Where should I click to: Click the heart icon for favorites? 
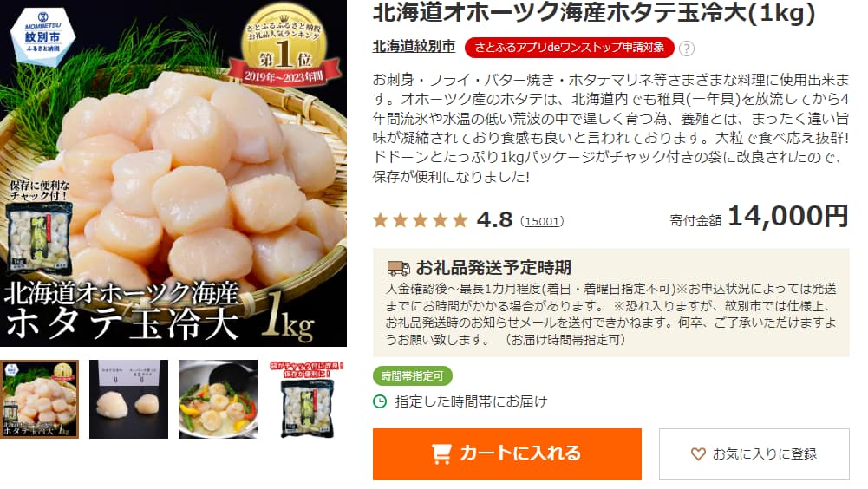coord(698,454)
